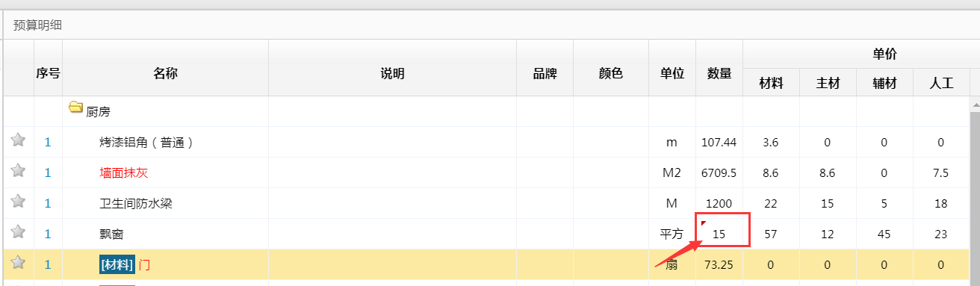
Task: Click material price 57 of 飘窗
Action: pos(771,234)
